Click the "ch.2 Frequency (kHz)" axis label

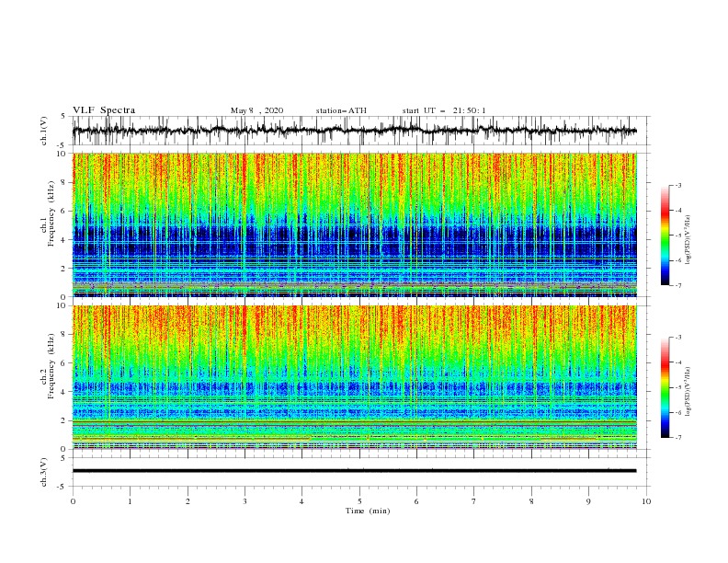(x=48, y=364)
